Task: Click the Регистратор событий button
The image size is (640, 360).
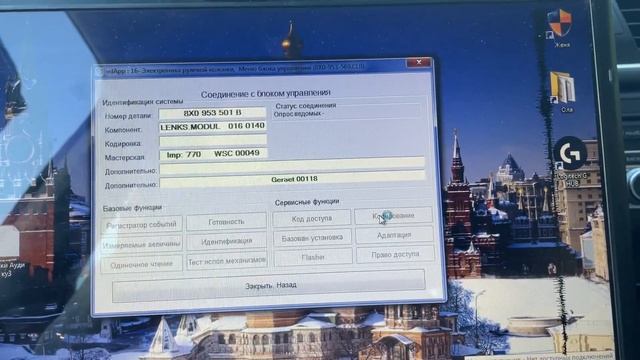Action: [x=142, y=224]
